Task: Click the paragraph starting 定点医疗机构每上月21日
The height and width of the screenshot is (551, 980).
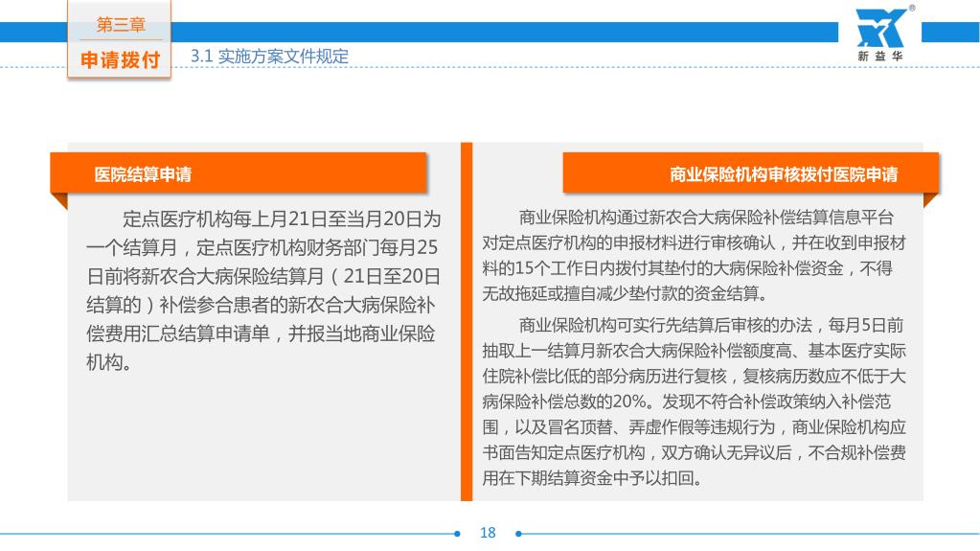Action: click(x=263, y=290)
